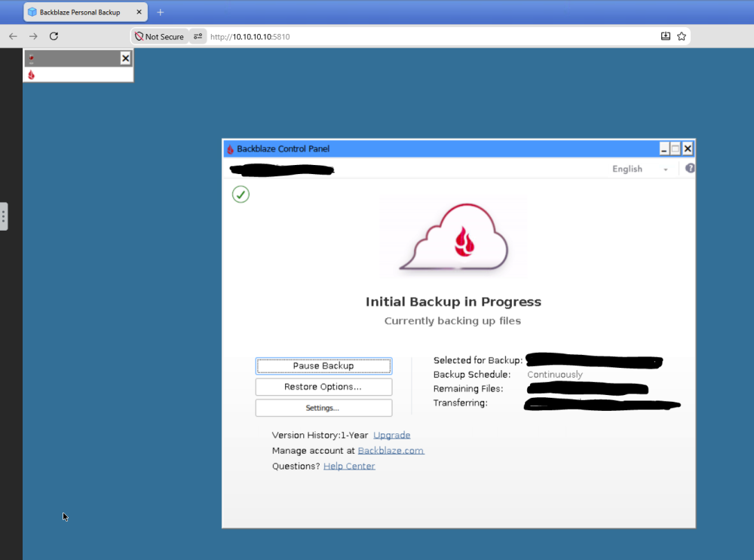This screenshot has height=560, width=754.
Task: Click the Version History:1-Year text
Action: 320,436
